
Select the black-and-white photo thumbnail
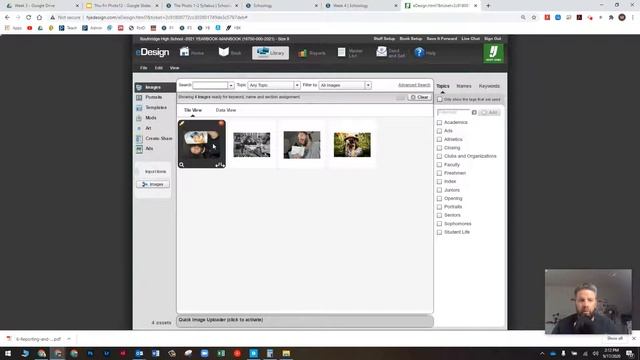pyautogui.click(x=252, y=144)
